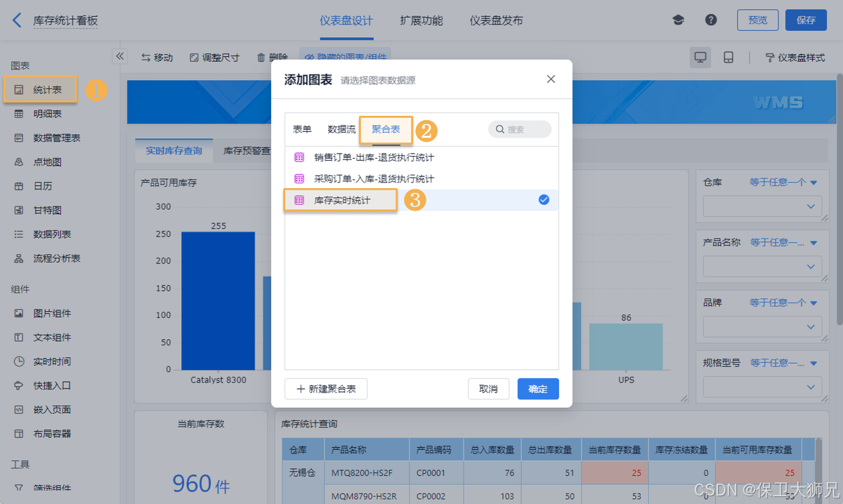Add a 布局容器 component

click(44, 434)
